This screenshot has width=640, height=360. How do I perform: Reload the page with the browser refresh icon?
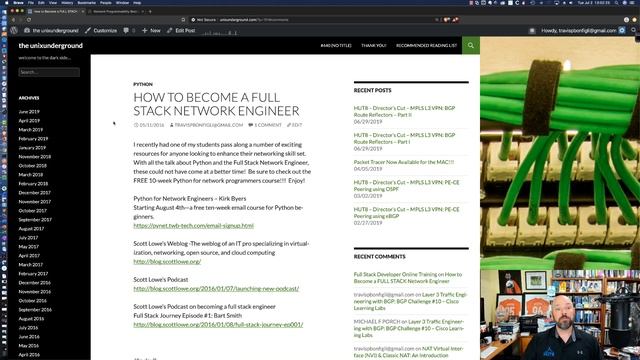pos(29,20)
